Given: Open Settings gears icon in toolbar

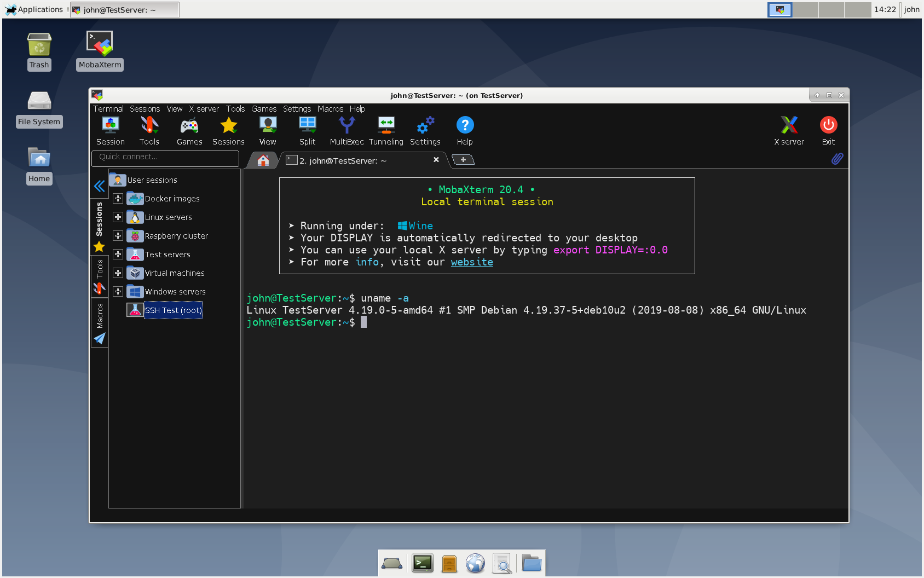Looking at the screenshot, I should click(x=425, y=131).
